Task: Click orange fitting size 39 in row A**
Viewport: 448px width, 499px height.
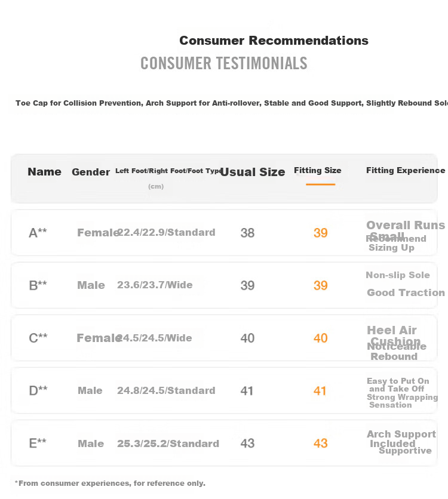Action: tap(320, 233)
